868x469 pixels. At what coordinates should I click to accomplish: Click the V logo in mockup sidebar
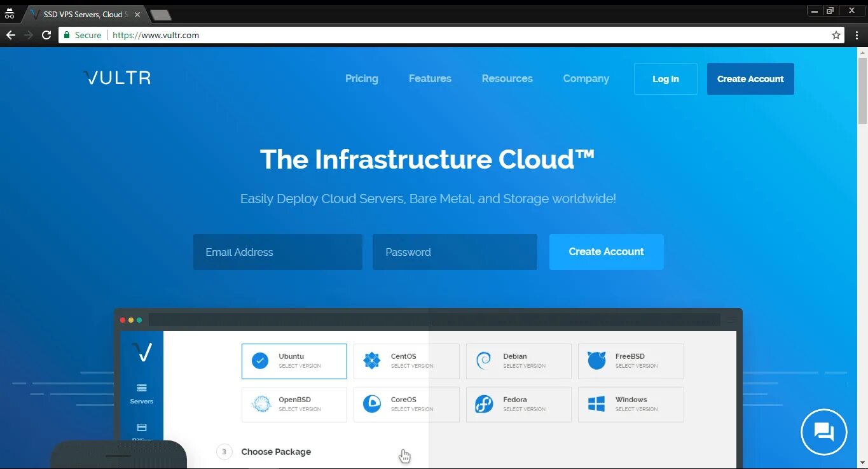(142, 352)
